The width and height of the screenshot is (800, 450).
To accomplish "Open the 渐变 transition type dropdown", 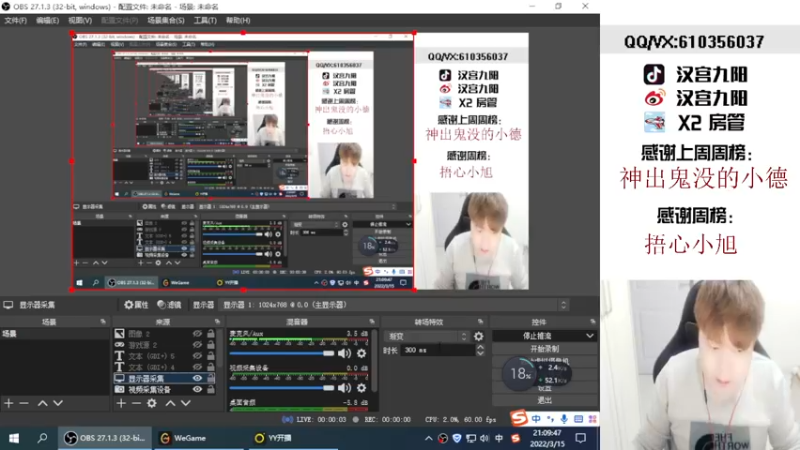I will pos(427,336).
